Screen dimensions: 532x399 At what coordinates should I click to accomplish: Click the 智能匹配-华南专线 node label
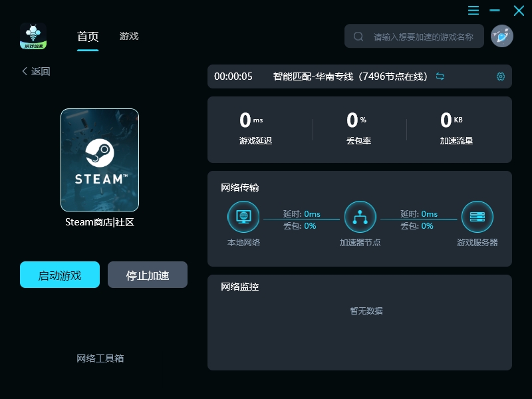coord(350,76)
